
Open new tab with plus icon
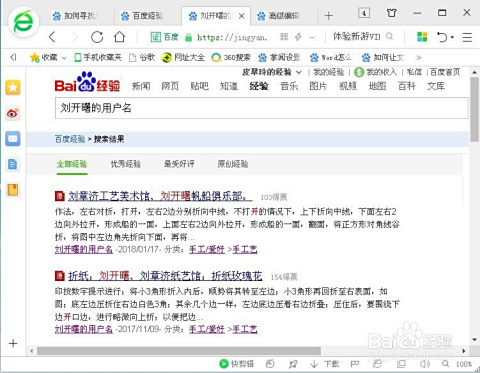click(x=328, y=15)
